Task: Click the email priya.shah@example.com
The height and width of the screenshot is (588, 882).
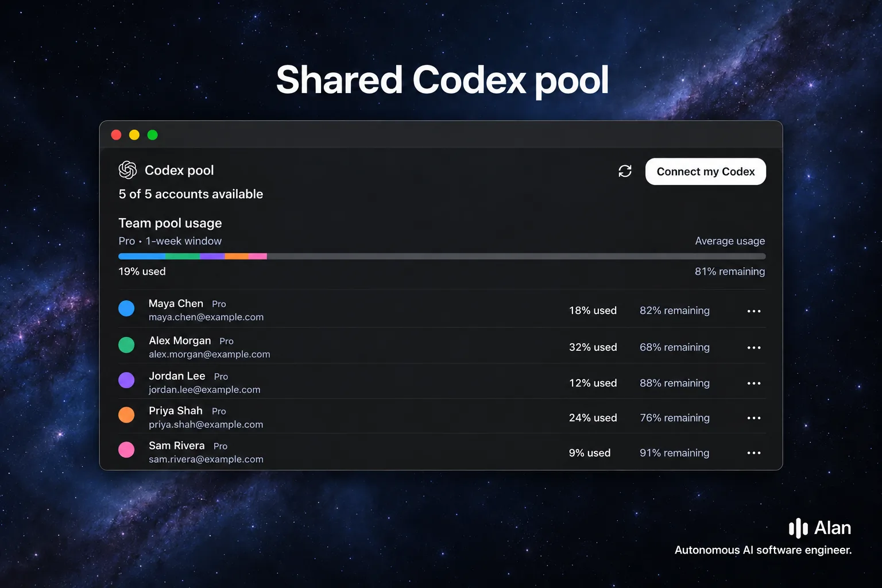Action: tap(206, 424)
